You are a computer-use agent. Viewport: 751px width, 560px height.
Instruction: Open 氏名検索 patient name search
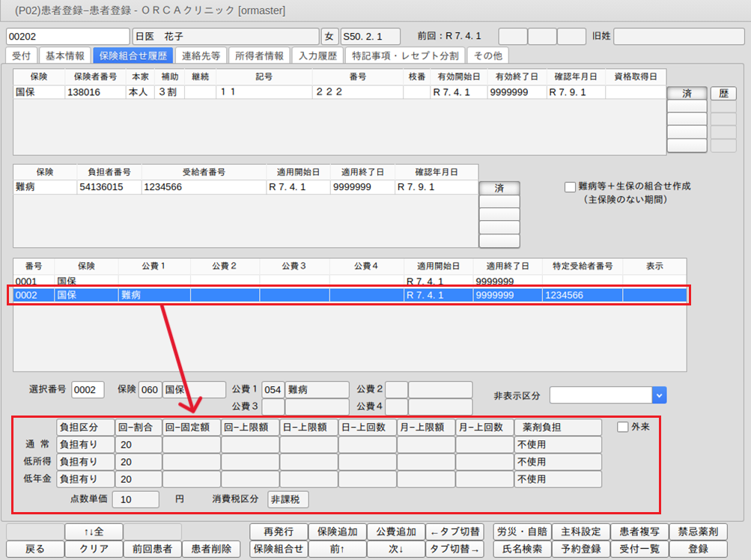pos(522,549)
